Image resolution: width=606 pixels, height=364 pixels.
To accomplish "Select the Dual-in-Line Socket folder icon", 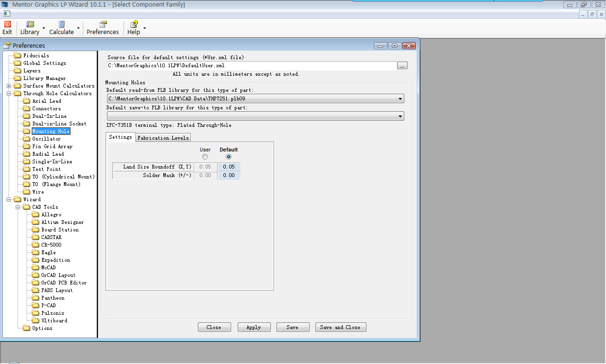I will [27, 124].
